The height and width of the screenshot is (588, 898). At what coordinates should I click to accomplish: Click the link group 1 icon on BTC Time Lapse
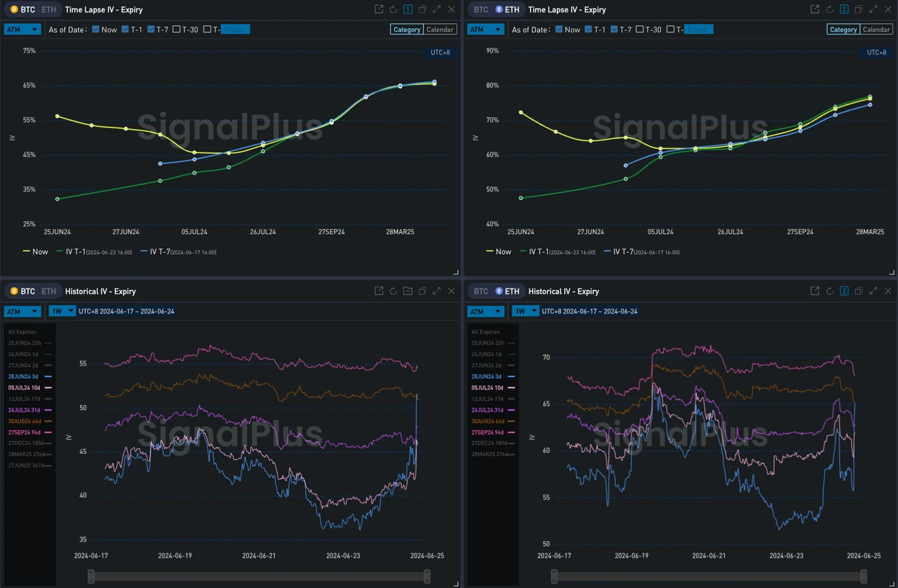pyautogui.click(x=408, y=10)
